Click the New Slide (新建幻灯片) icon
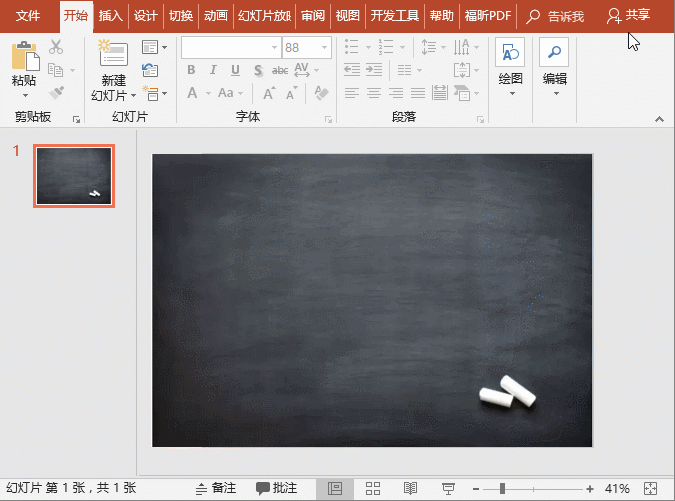The image size is (675, 501). (113, 54)
